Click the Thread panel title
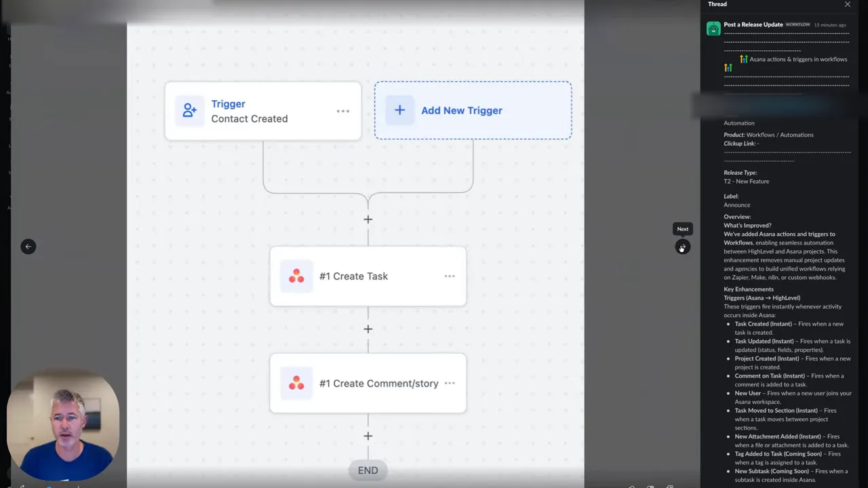868x488 pixels. (717, 4)
